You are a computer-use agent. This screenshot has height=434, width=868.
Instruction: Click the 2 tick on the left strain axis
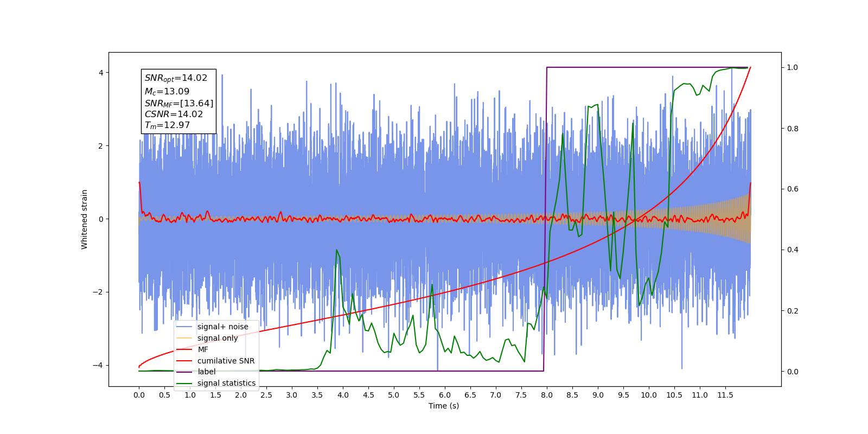tap(101, 146)
